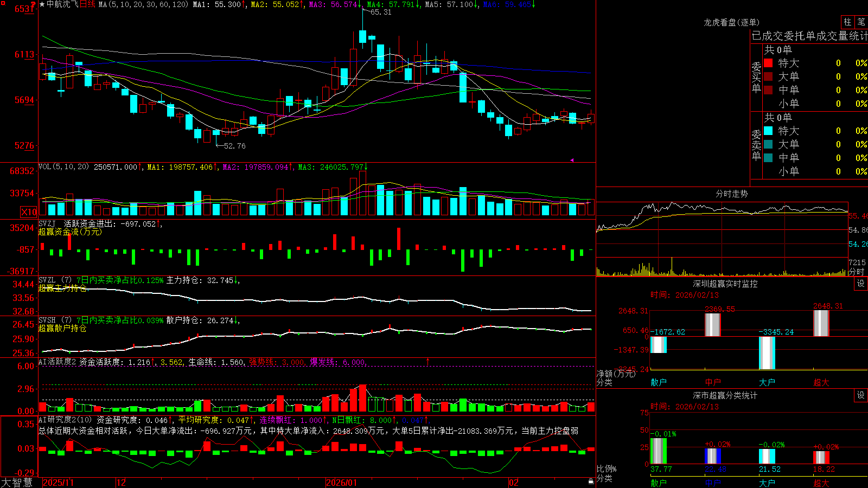868x488 pixels.
Task: Click the 深圳超赢实时监控 panel title
Action: pos(725,284)
